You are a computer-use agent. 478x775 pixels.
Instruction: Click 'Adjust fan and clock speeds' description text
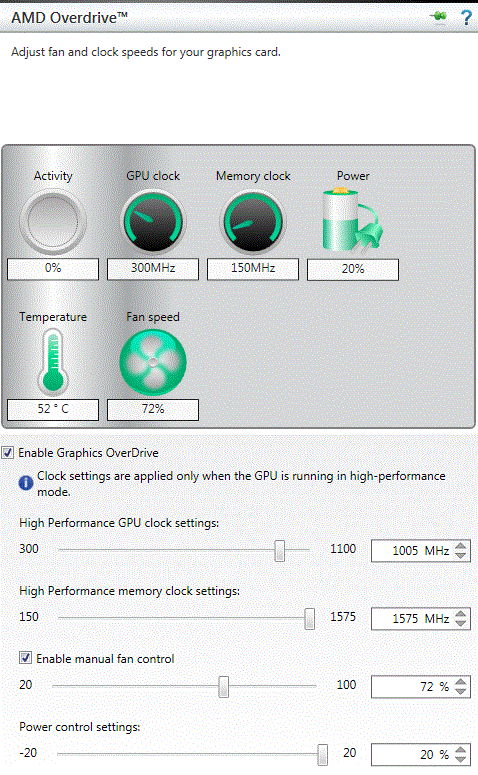click(146, 52)
